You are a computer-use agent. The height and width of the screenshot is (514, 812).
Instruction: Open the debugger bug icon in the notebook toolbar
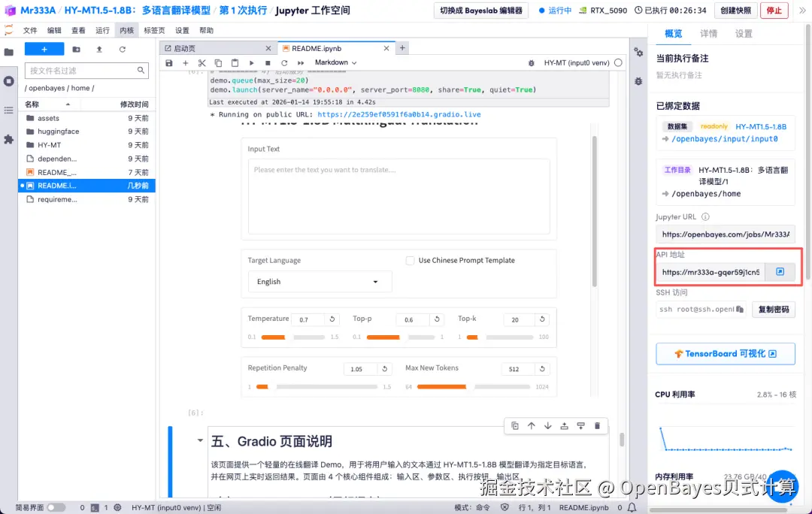(x=531, y=62)
